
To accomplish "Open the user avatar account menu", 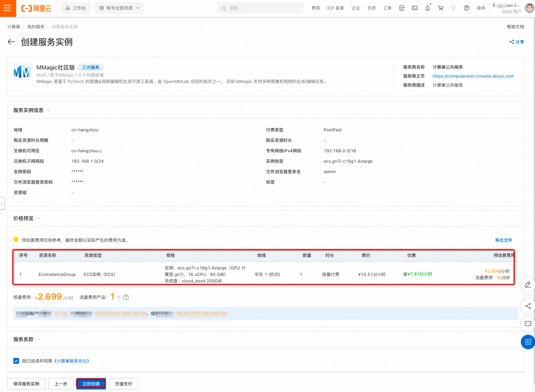I will (529, 8).
